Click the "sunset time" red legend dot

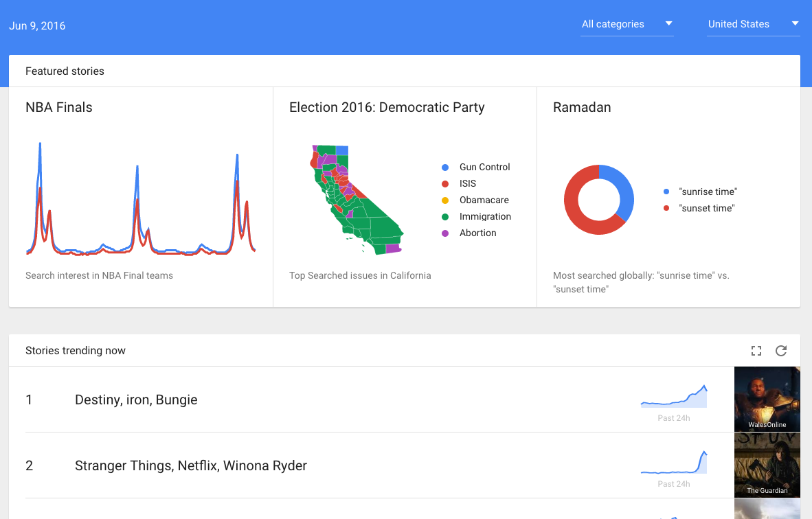pos(666,209)
